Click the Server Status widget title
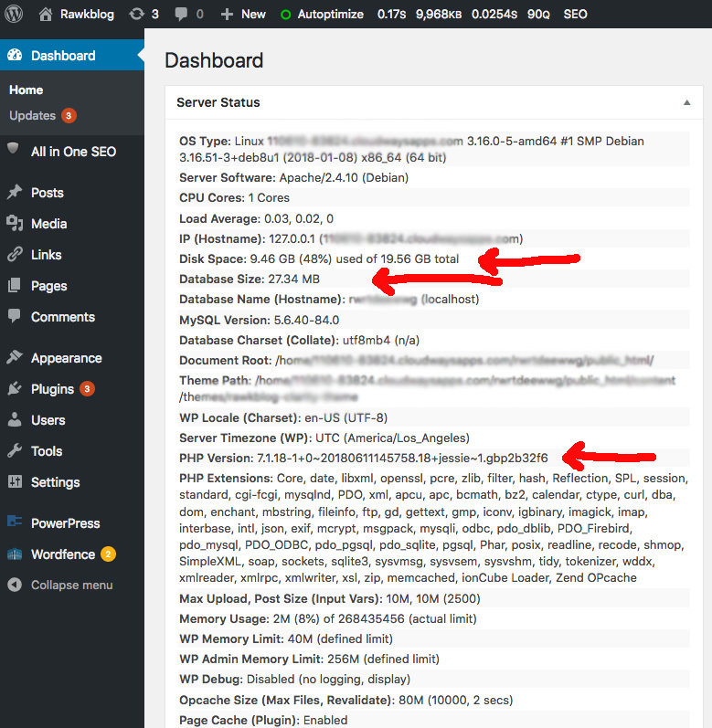This screenshot has width=712, height=728. click(218, 102)
